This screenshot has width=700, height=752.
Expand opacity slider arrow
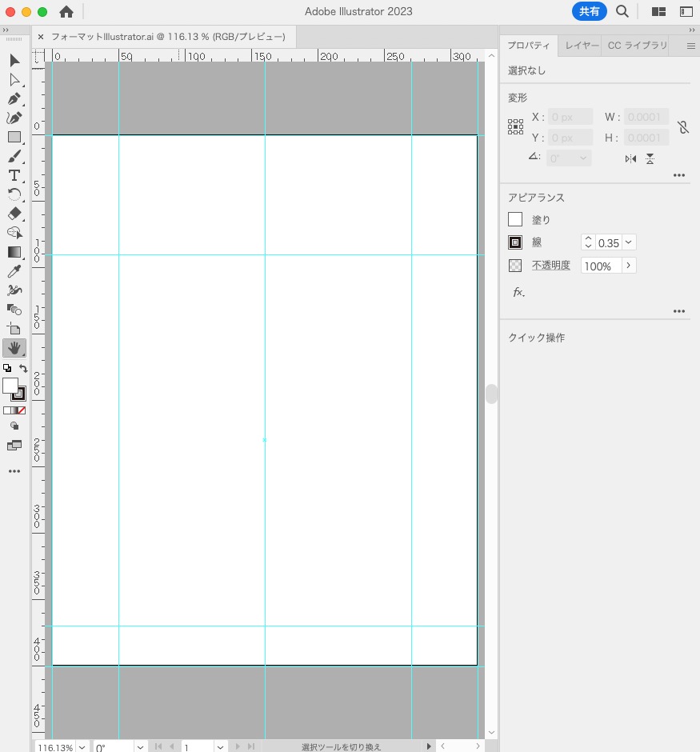pyautogui.click(x=629, y=266)
